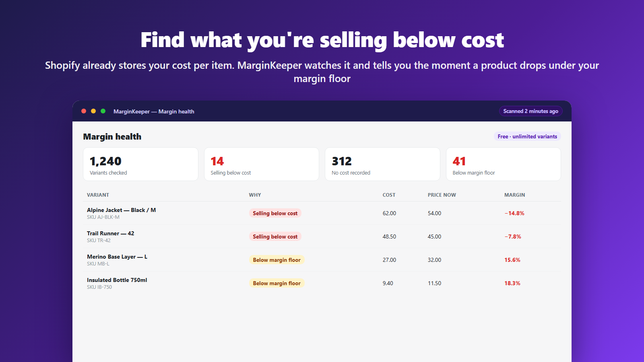644x362 pixels.
Task: Open the No cost recorded card
Action: point(382,164)
